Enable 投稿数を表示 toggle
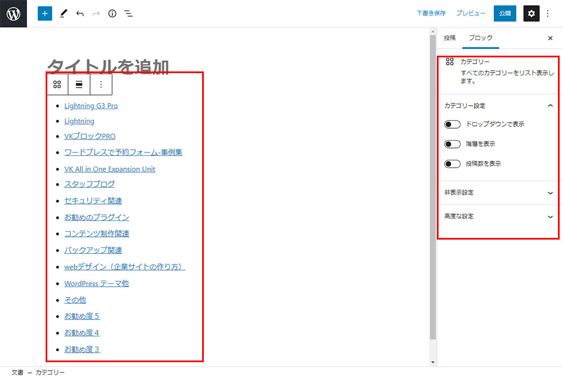 [x=453, y=164]
